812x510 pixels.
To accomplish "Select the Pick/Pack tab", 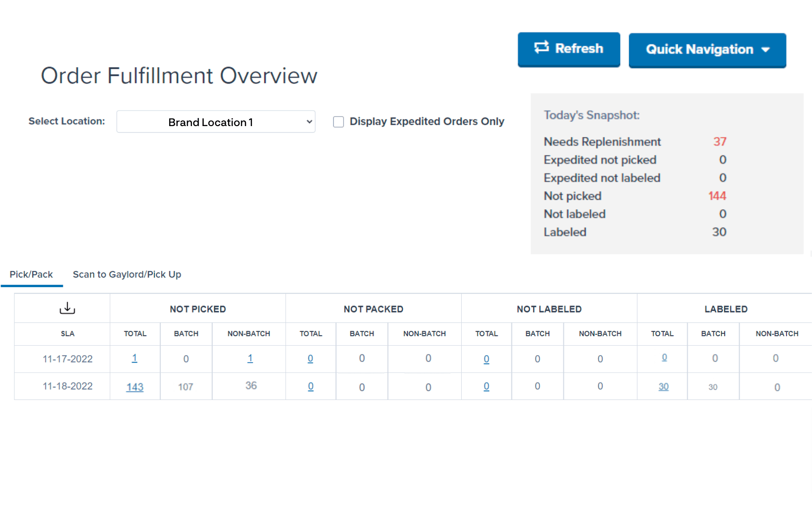I will (32, 274).
